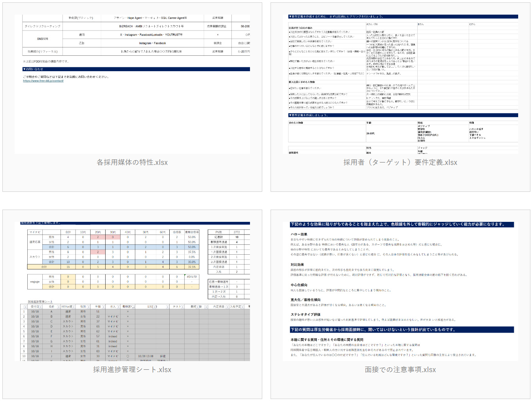532x401 pixels.
Task: Open the 年齢 column filter dropdown
Action: [103, 307]
